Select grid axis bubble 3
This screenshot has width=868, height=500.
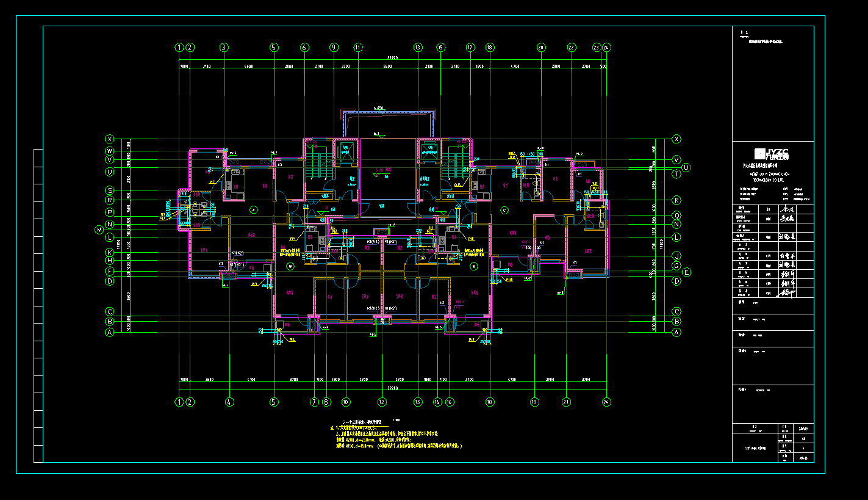tap(224, 47)
